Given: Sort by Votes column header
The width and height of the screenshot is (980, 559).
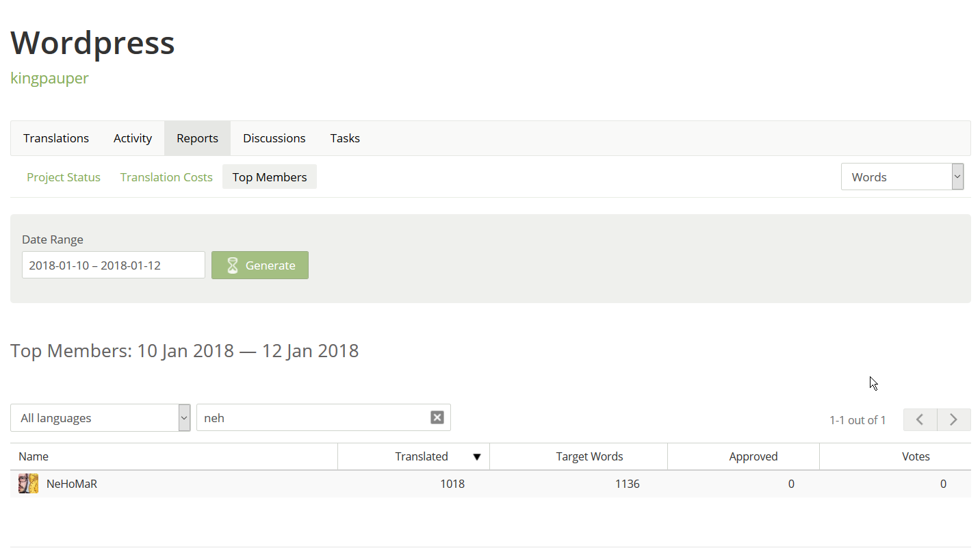Looking at the screenshot, I should tap(895, 456).
